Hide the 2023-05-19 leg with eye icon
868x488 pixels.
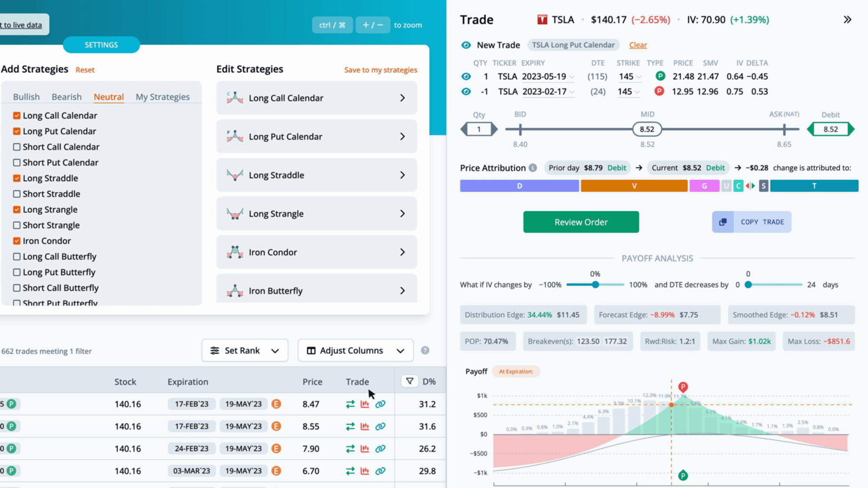pos(466,76)
